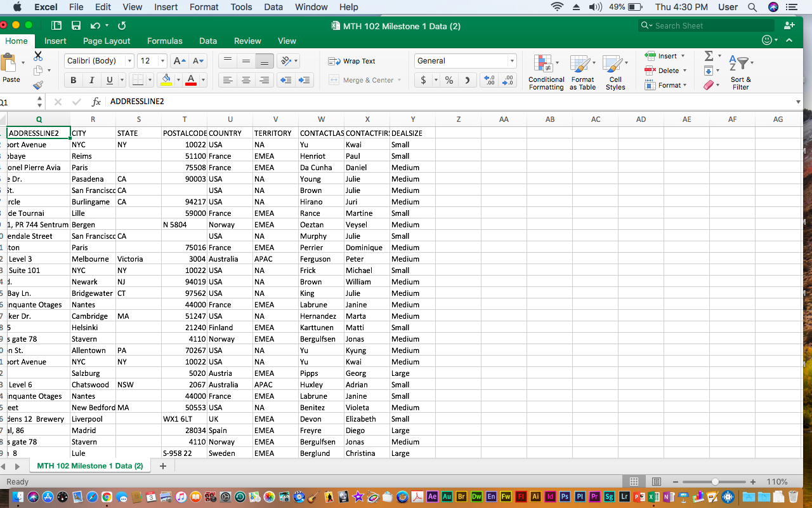The image size is (812, 508).
Task: Increase font size with larger A
Action: (x=180, y=61)
